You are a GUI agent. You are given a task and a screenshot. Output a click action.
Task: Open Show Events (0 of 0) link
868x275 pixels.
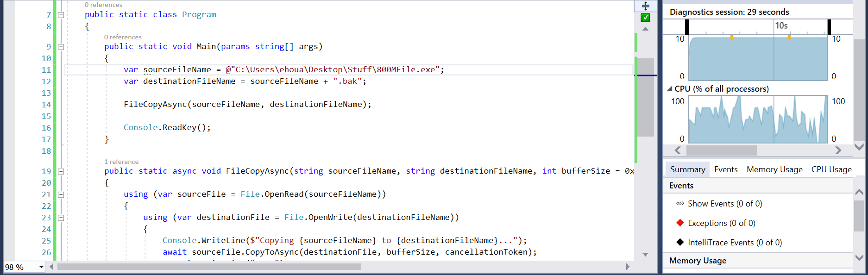(x=725, y=204)
